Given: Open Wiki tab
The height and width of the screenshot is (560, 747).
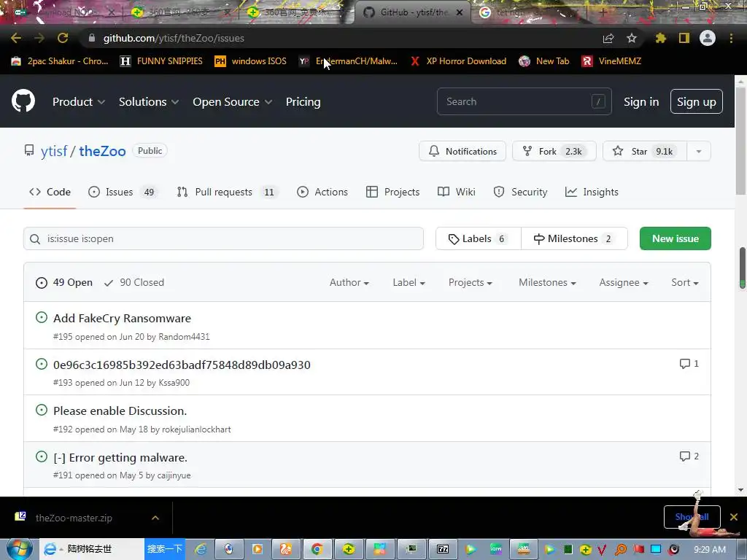Looking at the screenshot, I should pos(456,192).
